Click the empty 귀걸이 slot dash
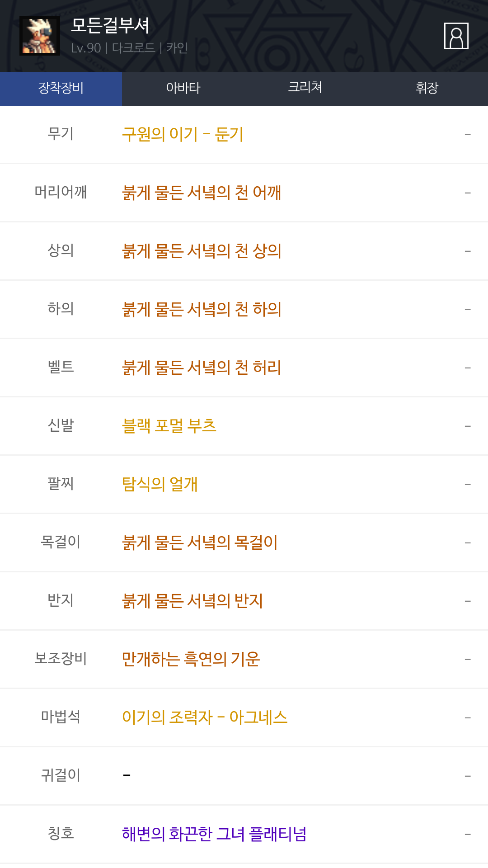The width and height of the screenshot is (488, 868). 127,776
